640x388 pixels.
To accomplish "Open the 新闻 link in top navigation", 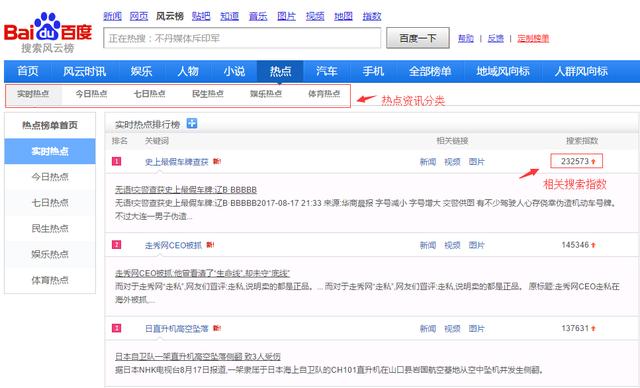I will coord(112,16).
